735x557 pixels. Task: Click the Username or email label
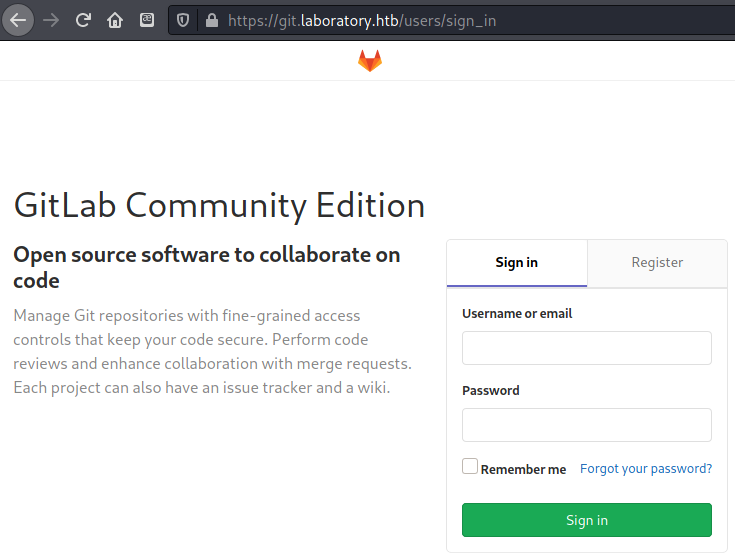[x=517, y=313]
